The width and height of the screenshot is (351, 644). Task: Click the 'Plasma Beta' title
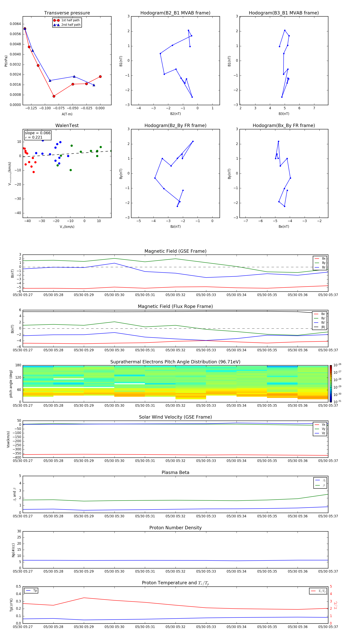[175, 473]
